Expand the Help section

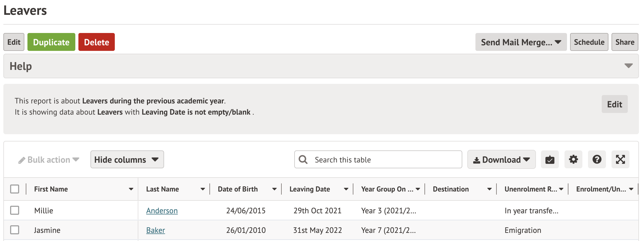tap(628, 66)
